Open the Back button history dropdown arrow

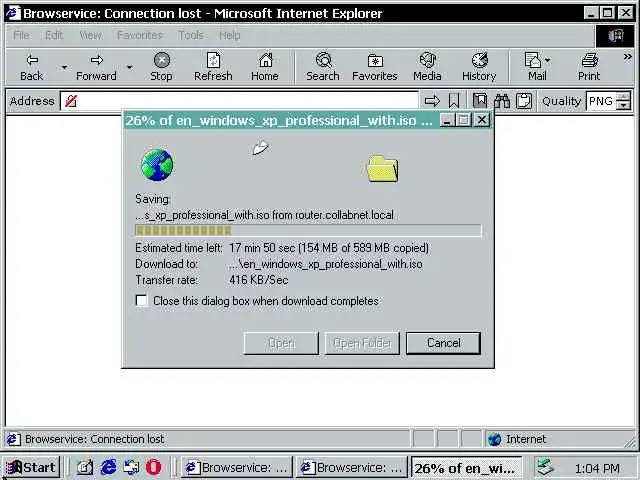(x=64, y=67)
